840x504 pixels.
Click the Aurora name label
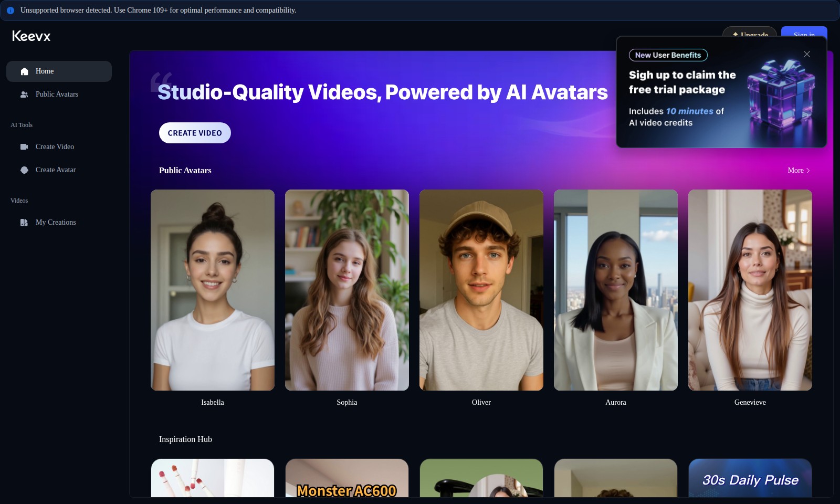pyautogui.click(x=616, y=403)
